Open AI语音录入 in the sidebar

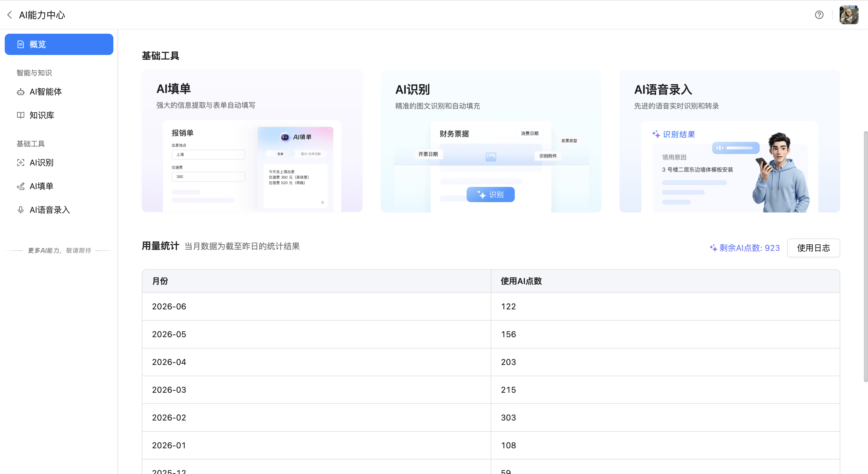coord(59,210)
